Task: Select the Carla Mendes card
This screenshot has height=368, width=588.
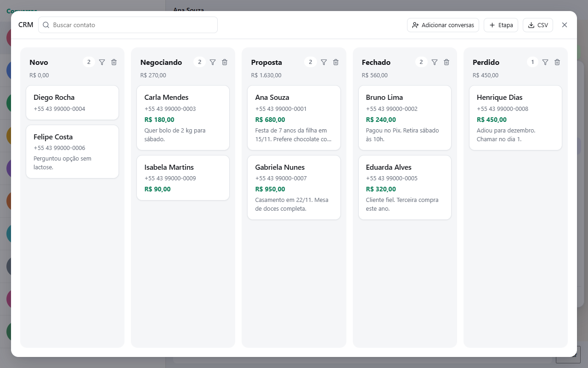Action: point(183,118)
